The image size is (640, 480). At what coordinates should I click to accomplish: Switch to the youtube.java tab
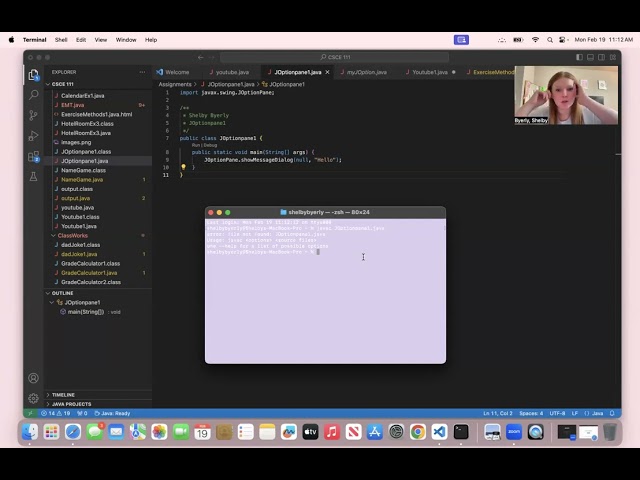point(232,72)
